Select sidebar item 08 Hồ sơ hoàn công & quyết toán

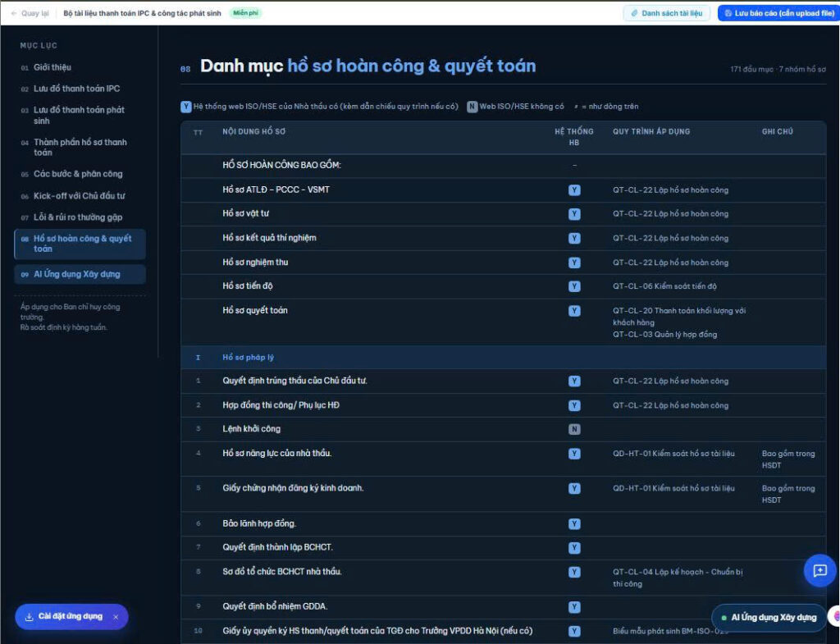coord(80,244)
